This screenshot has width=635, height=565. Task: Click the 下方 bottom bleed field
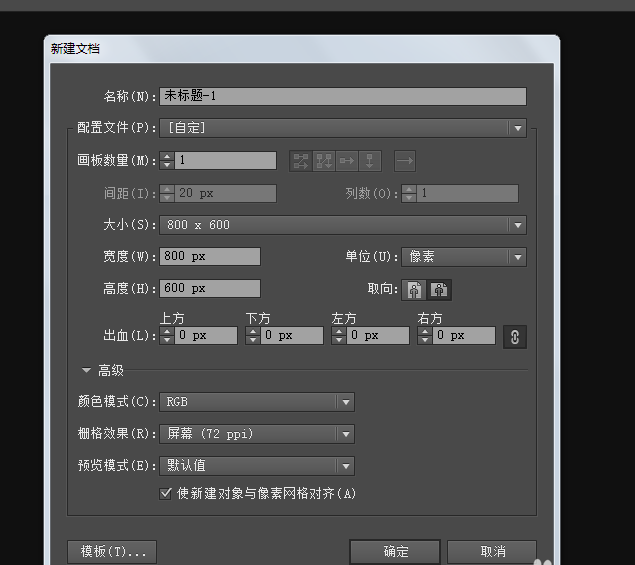pos(292,335)
